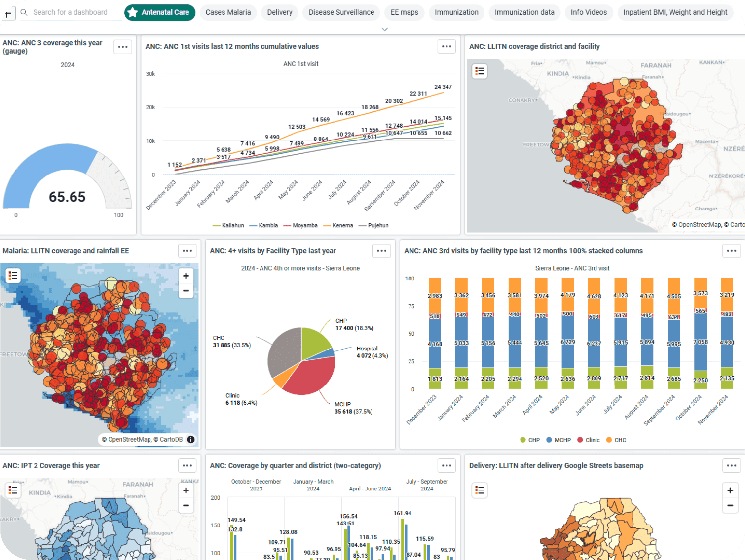Open options menu for ANC 3 coverage gauge
Screen dimensions: 745x560
(x=123, y=47)
